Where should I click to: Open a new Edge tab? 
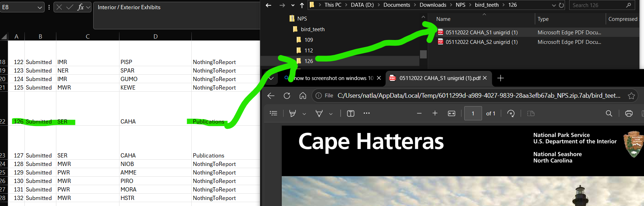[x=500, y=78]
